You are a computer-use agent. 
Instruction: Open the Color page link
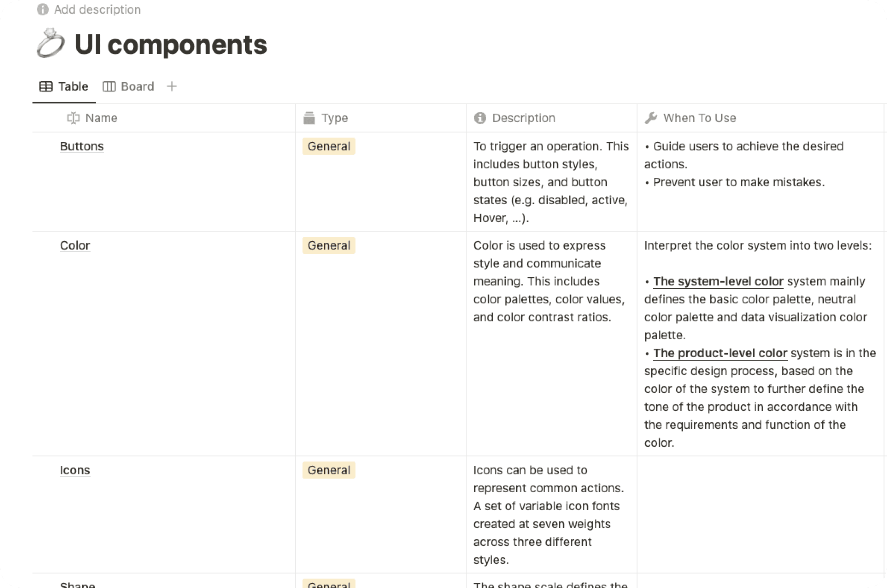(75, 245)
